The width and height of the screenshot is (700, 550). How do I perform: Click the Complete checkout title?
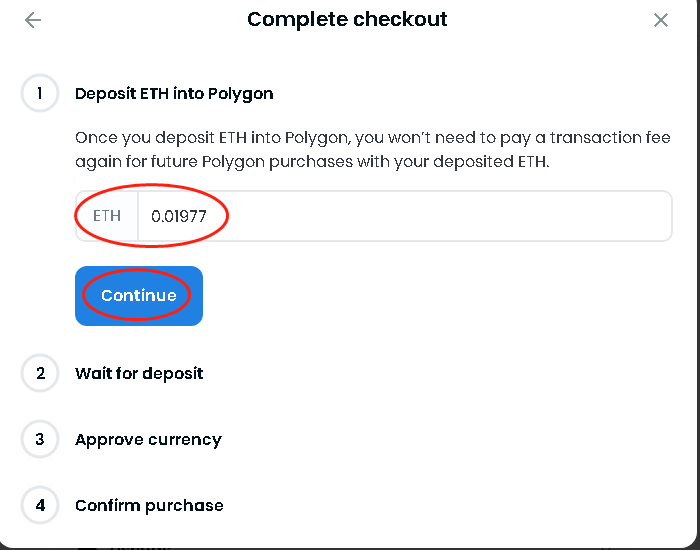pos(347,20)
